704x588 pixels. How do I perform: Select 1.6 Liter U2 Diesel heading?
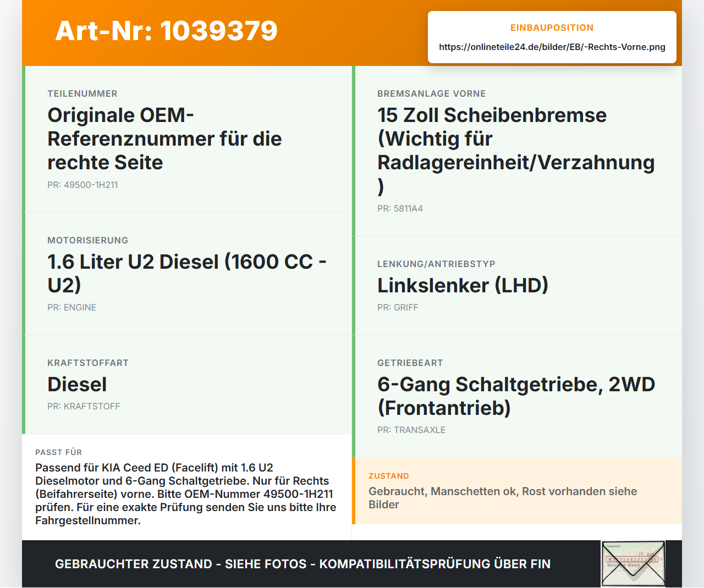(x=187, y=273)
